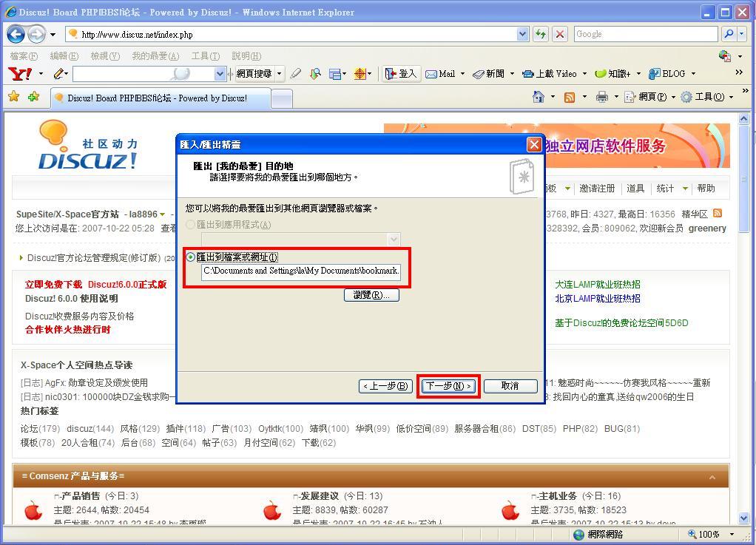Open the 道具 nav link
Image resolution: width=756 pixels, height=545 pixels.
click(x=635, y=189)
